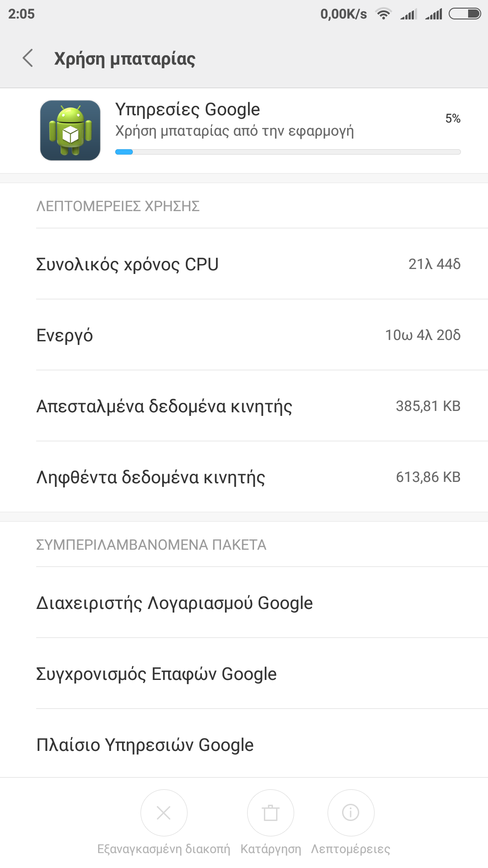Tap the first mobile signal strength icon
Image resolution: width=488 pixels, height=868 pixels.
coord(408,14)
